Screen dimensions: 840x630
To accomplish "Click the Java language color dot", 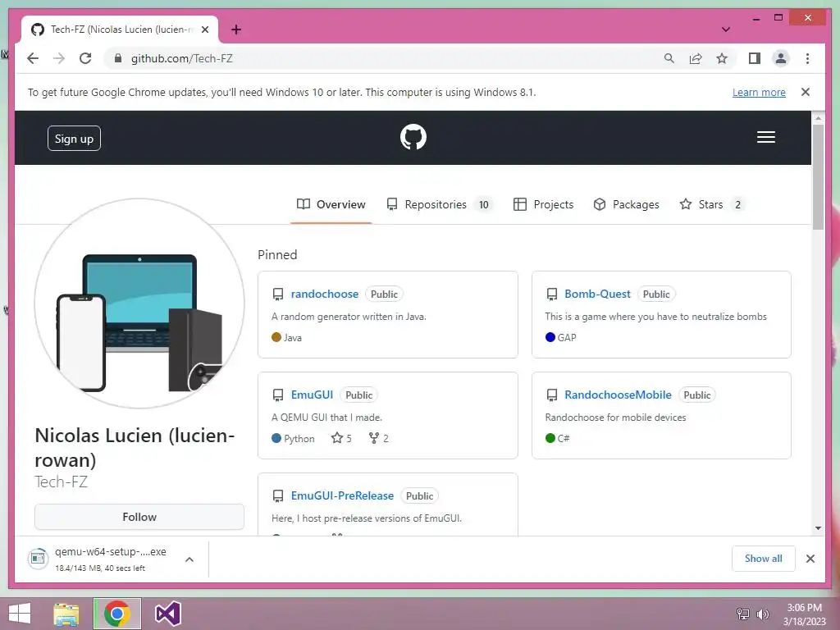I will point(276,337).
